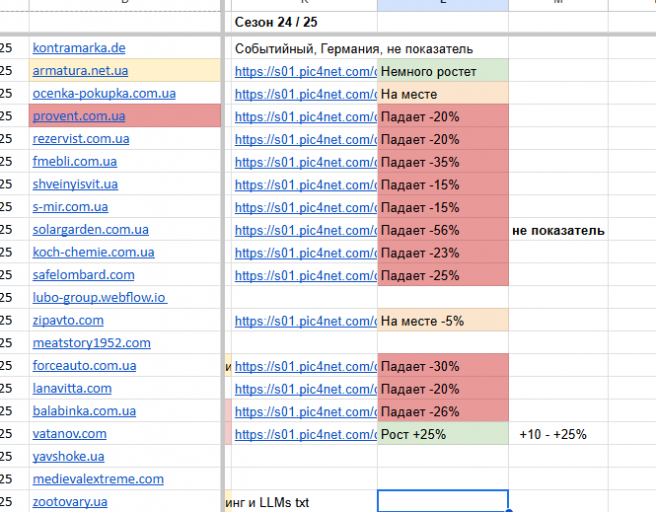Open pic4net link in shveinyisvit.ua row

306,185
